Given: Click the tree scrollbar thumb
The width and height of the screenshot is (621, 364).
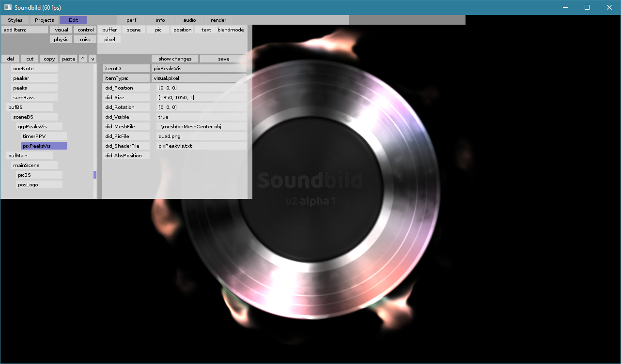Looking at the screenshot, I should coord(95,175).
